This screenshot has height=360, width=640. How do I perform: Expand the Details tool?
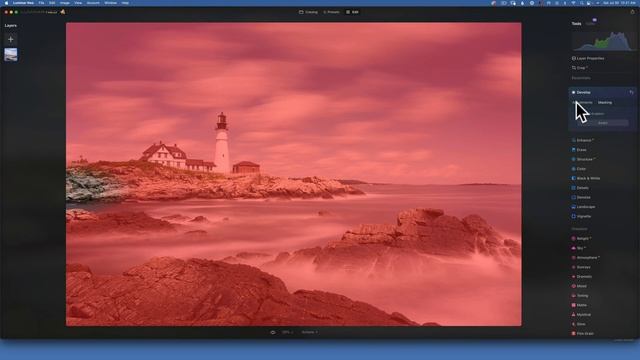coord(580,188)
